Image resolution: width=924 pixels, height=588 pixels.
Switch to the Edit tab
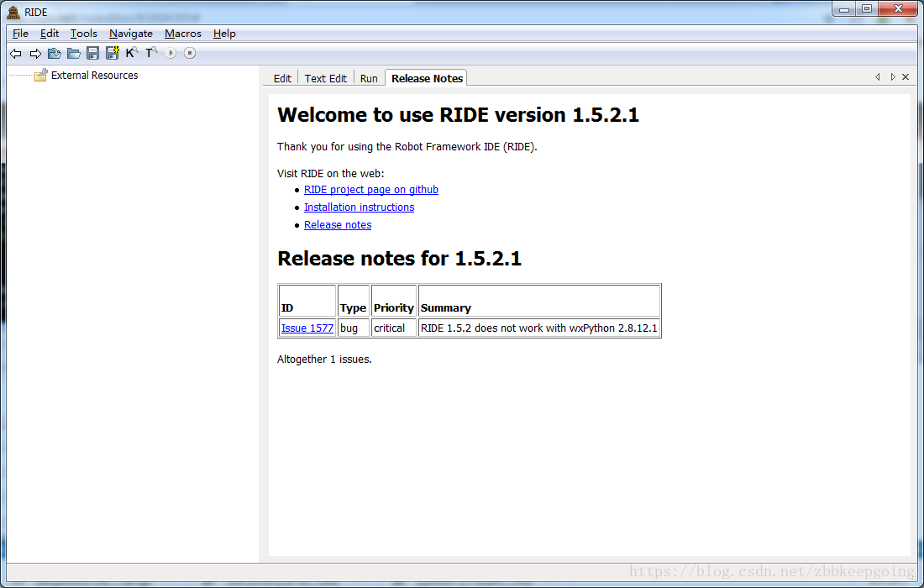click(x=282, y=78)
